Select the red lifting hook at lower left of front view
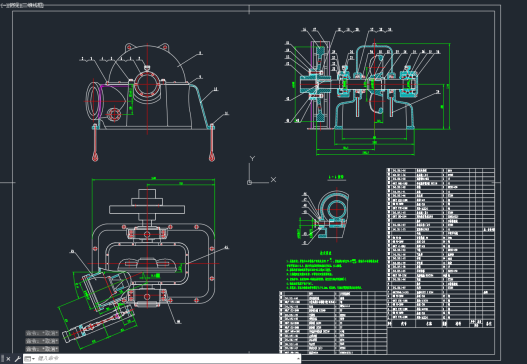 [95, 144]
